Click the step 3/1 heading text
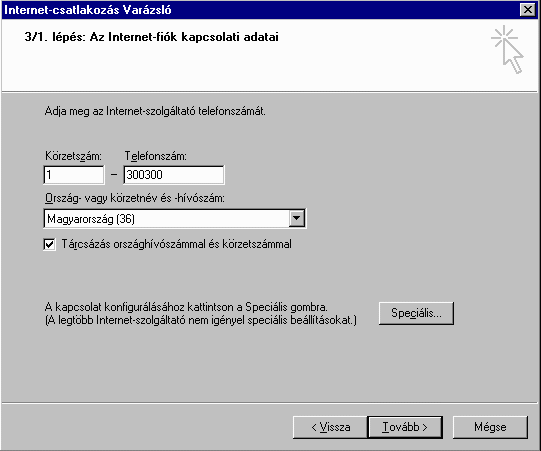This screenshot has height=451, width=541. [x=151, y=37]
